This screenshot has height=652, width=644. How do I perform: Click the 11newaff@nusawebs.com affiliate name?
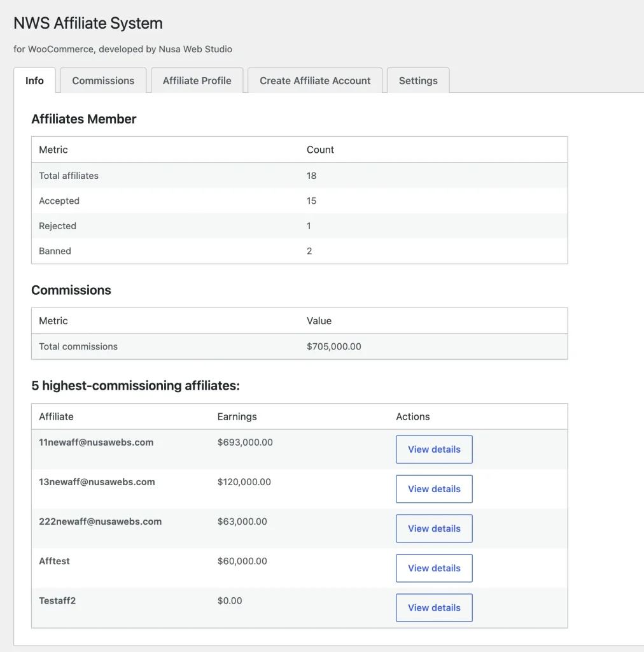coord(96,443)
